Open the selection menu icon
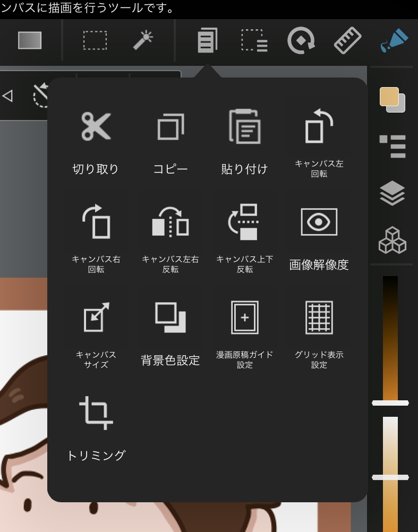Viewport: 418px width, 532px height. point(254,40)
